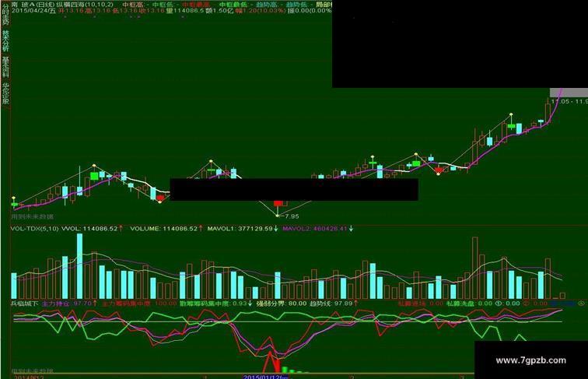Click the 趋势高 indicator label

(x=266, y=5)
